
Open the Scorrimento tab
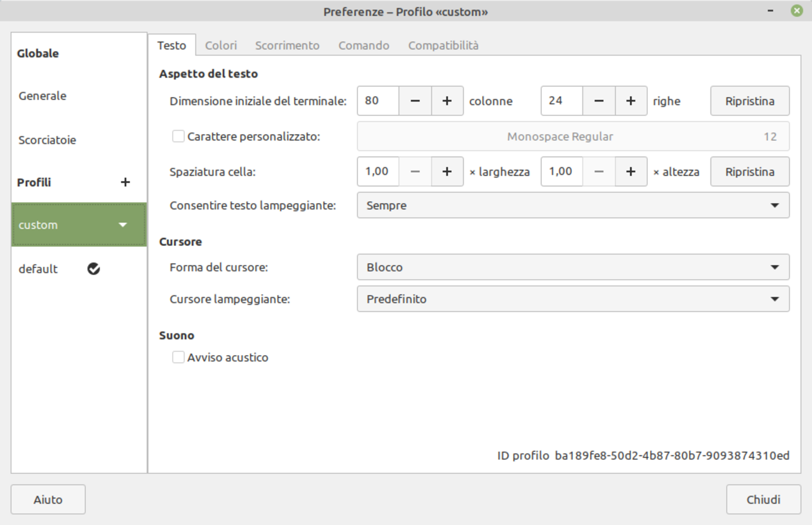[x=287, y=45]
